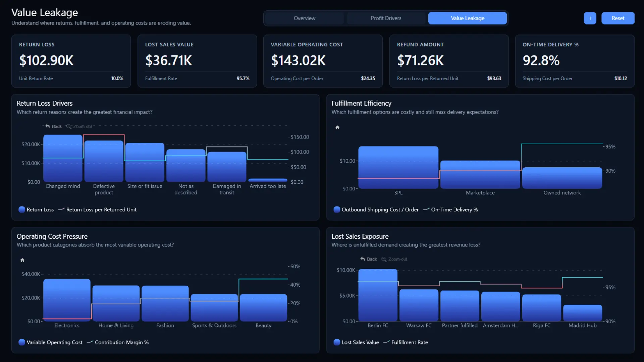Click the "Madrid Hub" axis label
The height and width of the screenshot is (362, 644).
tap(582, 325)
